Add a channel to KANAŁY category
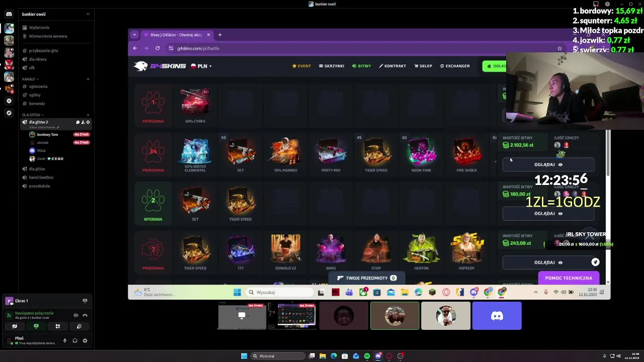The height and width of the screenshot is (362, 644). point(88,79)
